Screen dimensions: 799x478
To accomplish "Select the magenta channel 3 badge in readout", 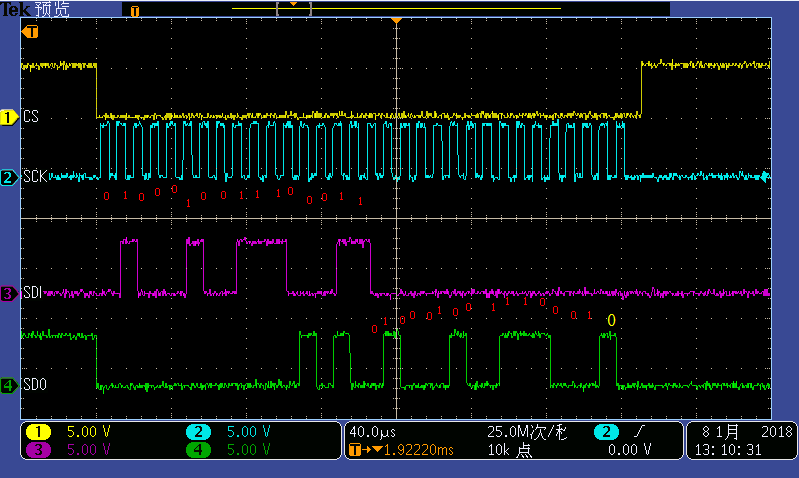I will pos(38,450).
